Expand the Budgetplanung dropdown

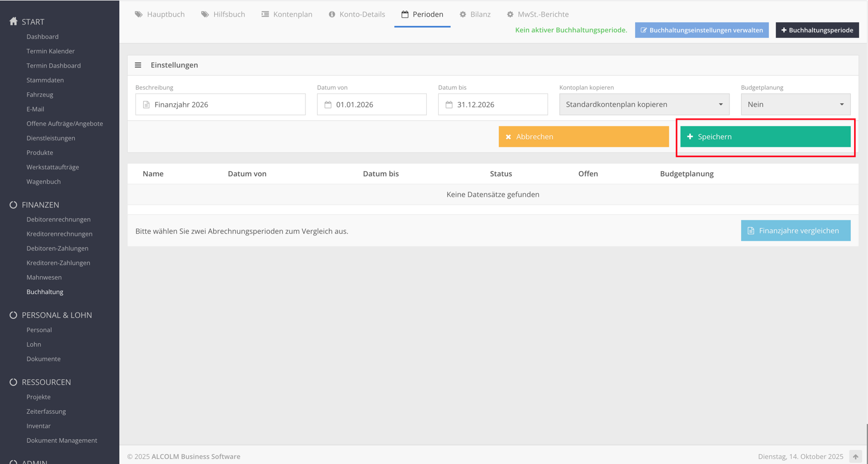[795, 105]
